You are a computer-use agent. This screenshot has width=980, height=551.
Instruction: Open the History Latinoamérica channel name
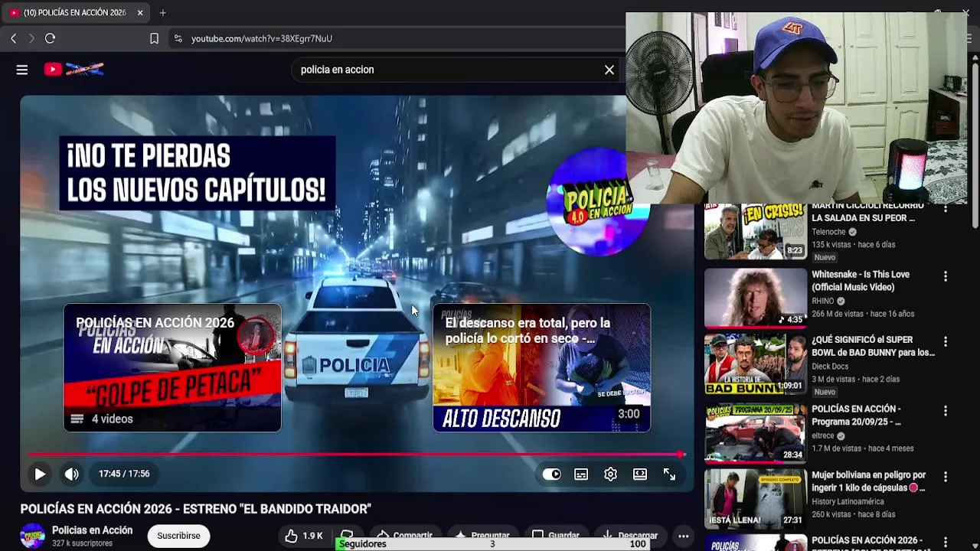(848, 502)
